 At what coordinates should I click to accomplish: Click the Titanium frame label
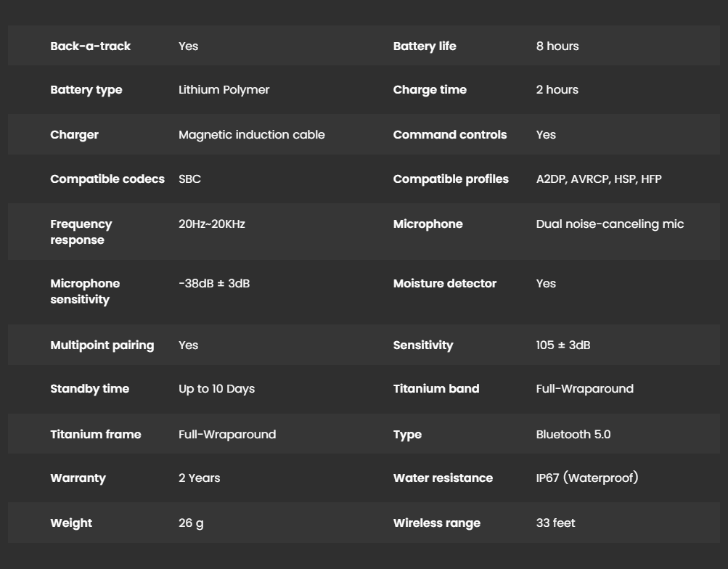(95, 434)
